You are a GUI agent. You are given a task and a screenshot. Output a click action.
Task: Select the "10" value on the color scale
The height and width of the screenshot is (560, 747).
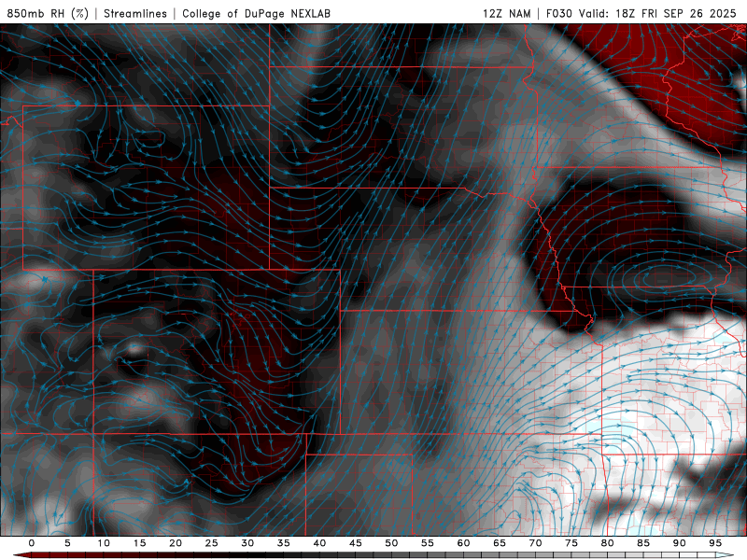tap(104, 543)
